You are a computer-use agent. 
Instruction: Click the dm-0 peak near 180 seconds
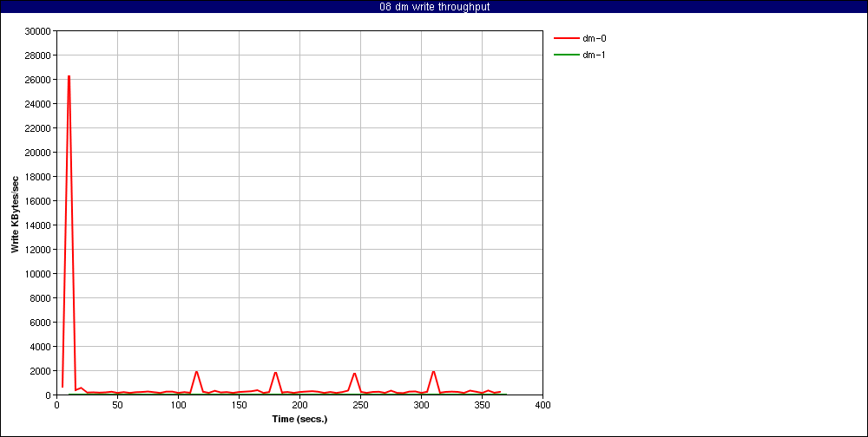point(275,373)
